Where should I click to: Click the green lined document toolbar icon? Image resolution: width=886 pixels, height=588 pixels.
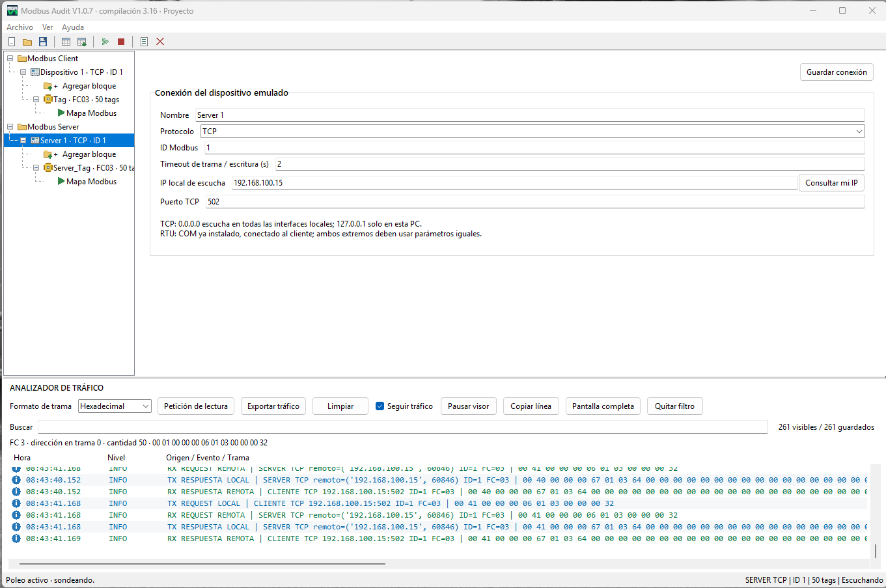(x=144, y=42)
